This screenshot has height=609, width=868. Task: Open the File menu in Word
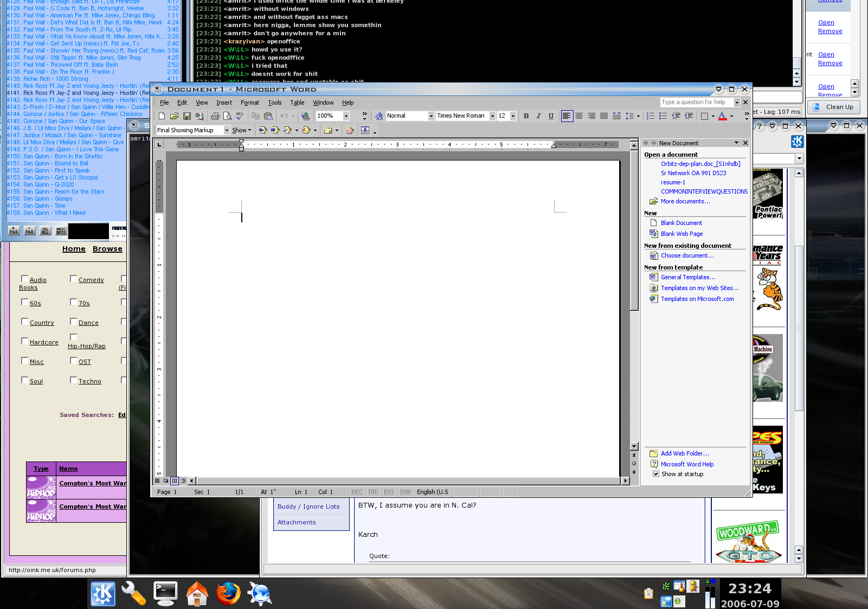(x=164, y=102)
